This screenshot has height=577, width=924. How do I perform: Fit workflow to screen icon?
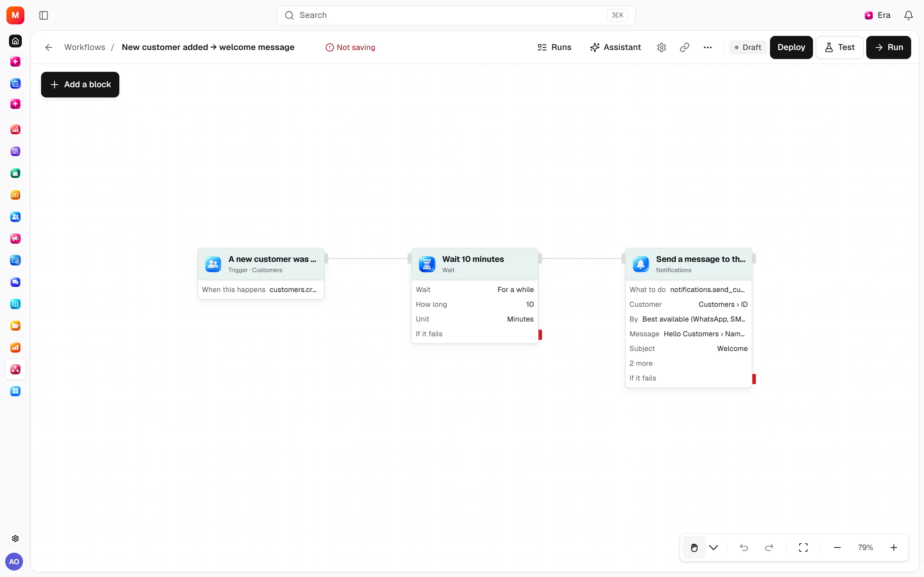click(x=803, y=548)
